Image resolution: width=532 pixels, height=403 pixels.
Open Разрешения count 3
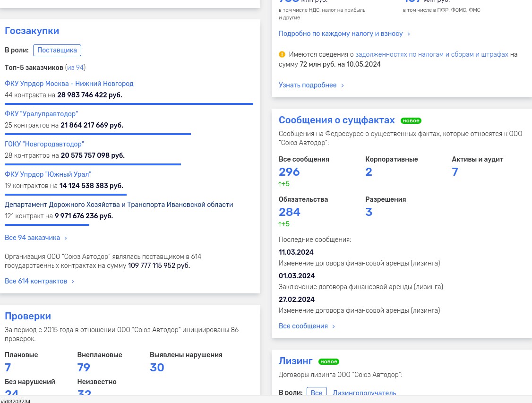[x=369, y=212]
